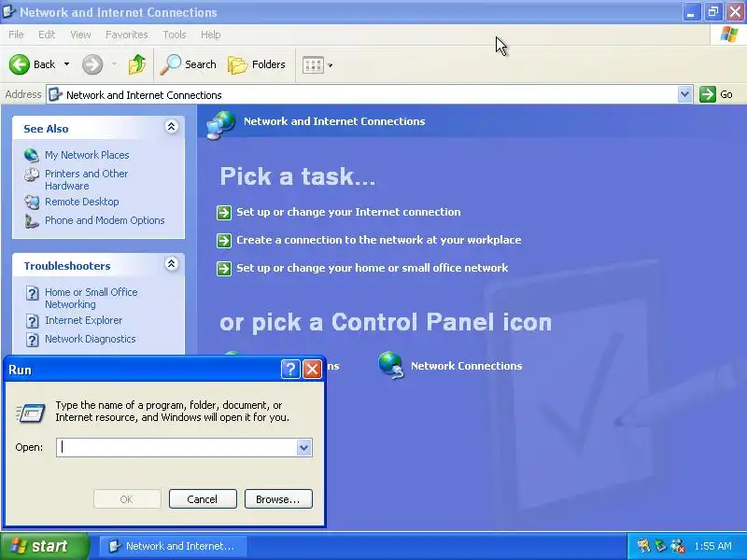Open the Windows start menu
The height and width of the screenshot is (560, 747).
point(44,546)
